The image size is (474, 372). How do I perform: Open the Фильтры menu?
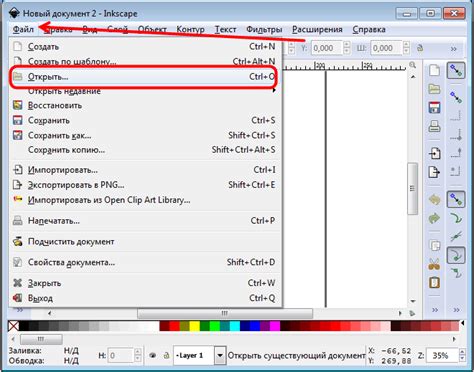click(264, 29)
